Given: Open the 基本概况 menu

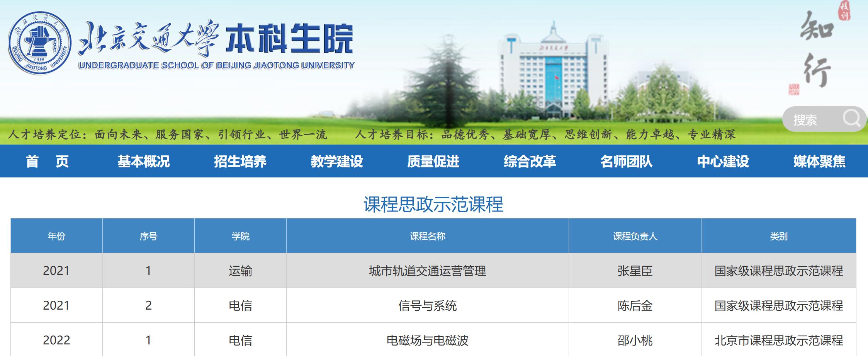Looking at the screenshot, I should point(144,161).
